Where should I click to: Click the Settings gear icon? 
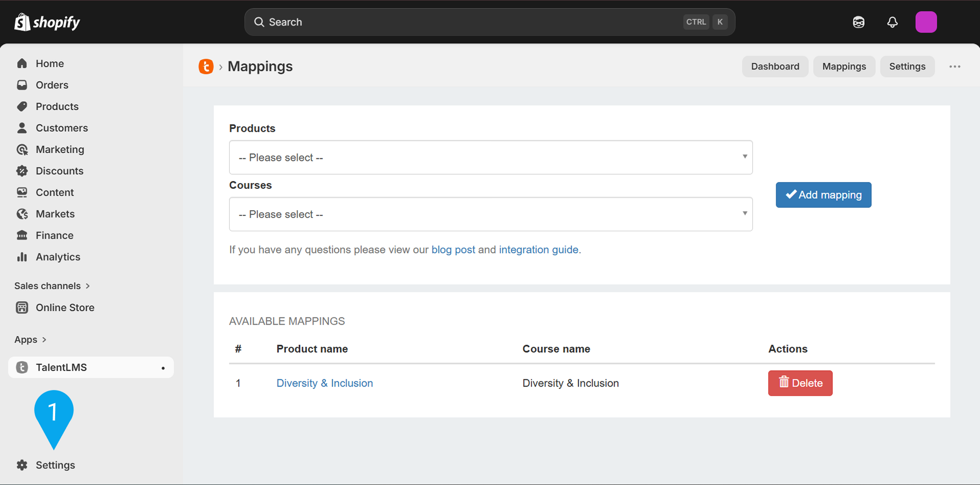(22, 465)
